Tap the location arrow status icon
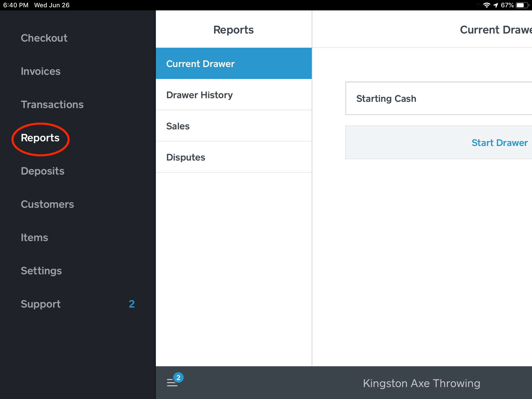 point(496,5)
